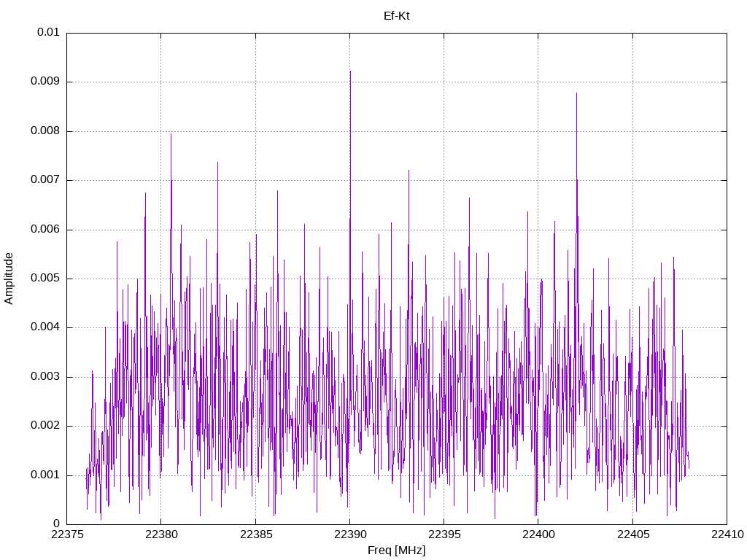Click the plot title "Ef-Kt"
This screenshot has height=560, width=747.
[396, 16]
